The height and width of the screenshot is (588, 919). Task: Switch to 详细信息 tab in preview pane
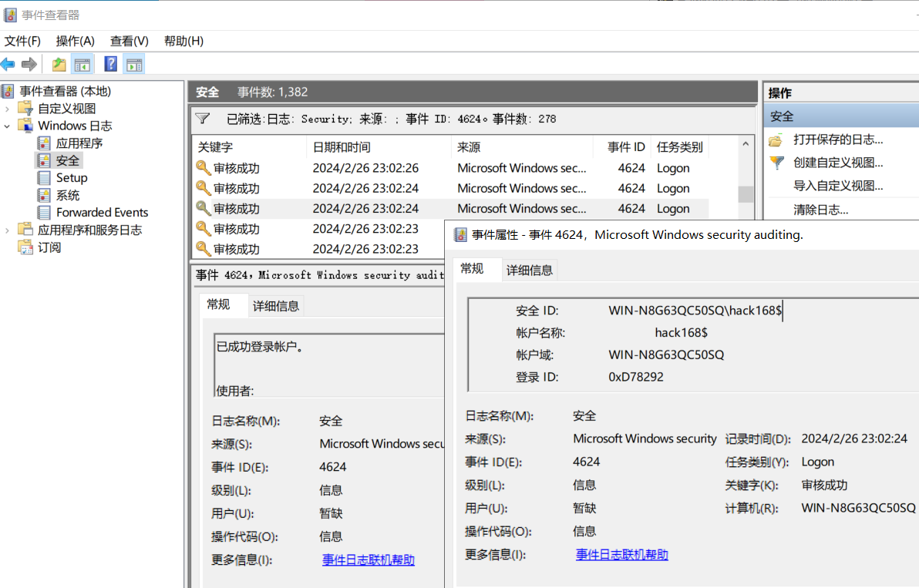[x=275, y=306]
